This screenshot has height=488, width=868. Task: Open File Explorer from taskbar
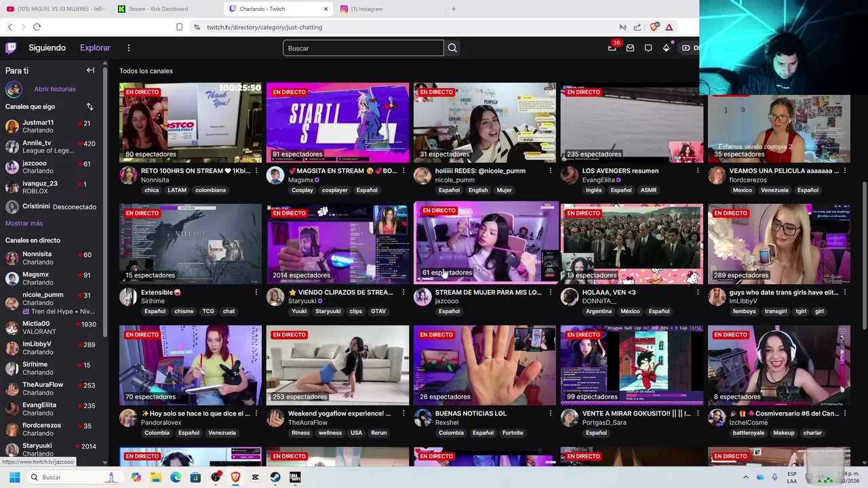tap(156, 477)
